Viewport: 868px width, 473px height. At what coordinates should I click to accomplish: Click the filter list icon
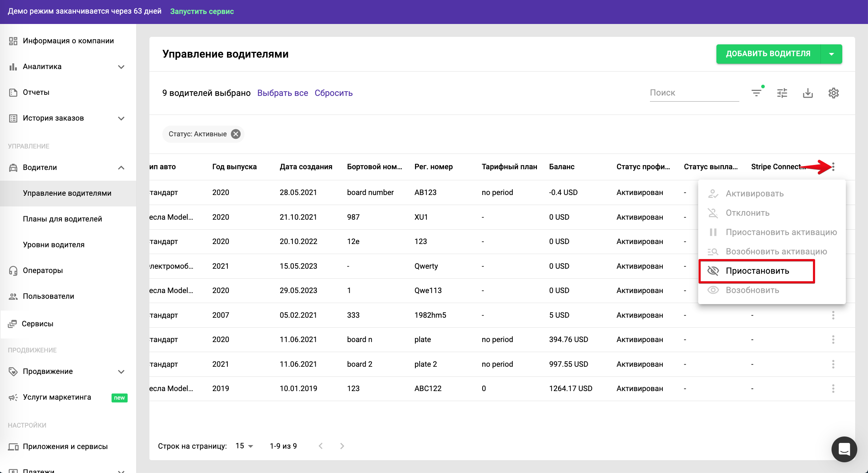coord(756,93)
